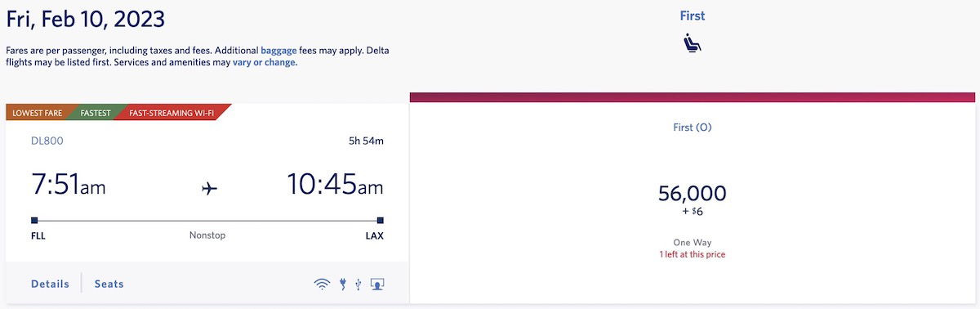Open the vary or change link
Image resolution: width=980 pixels, height=309 pixels.
tap(265, 62)
